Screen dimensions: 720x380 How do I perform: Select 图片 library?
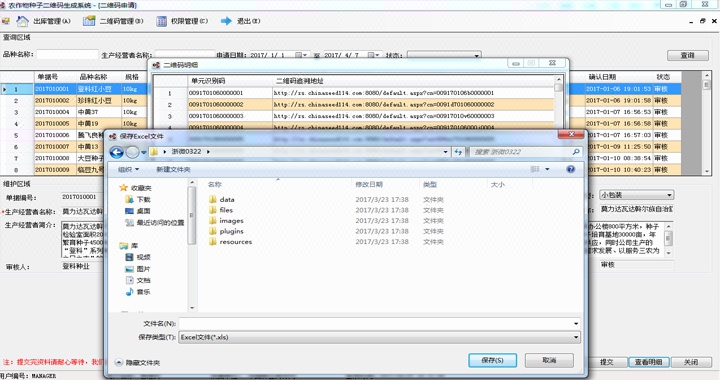(x=143, y=268)
